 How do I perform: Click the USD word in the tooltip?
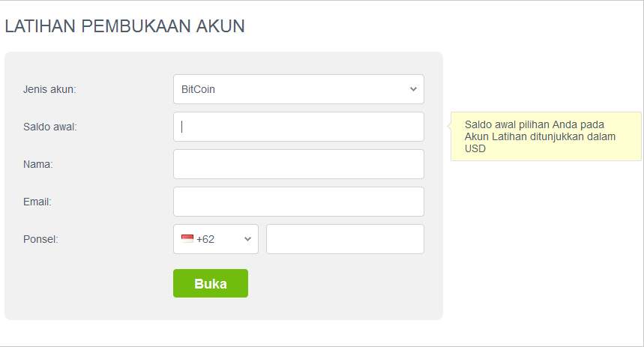pyautogui.click(x=475, y=148)
